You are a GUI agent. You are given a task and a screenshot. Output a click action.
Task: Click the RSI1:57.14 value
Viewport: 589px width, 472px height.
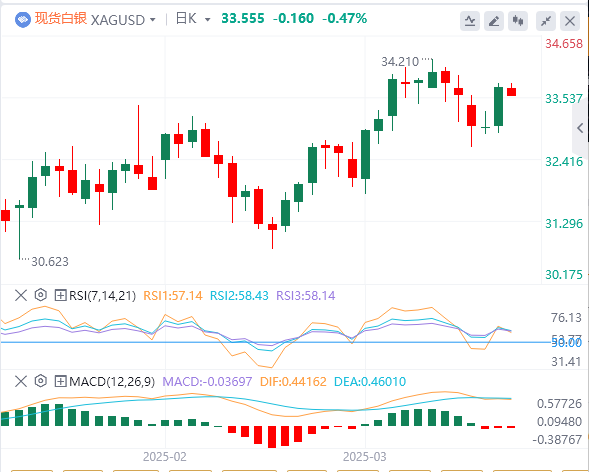[x=173, y=296]
